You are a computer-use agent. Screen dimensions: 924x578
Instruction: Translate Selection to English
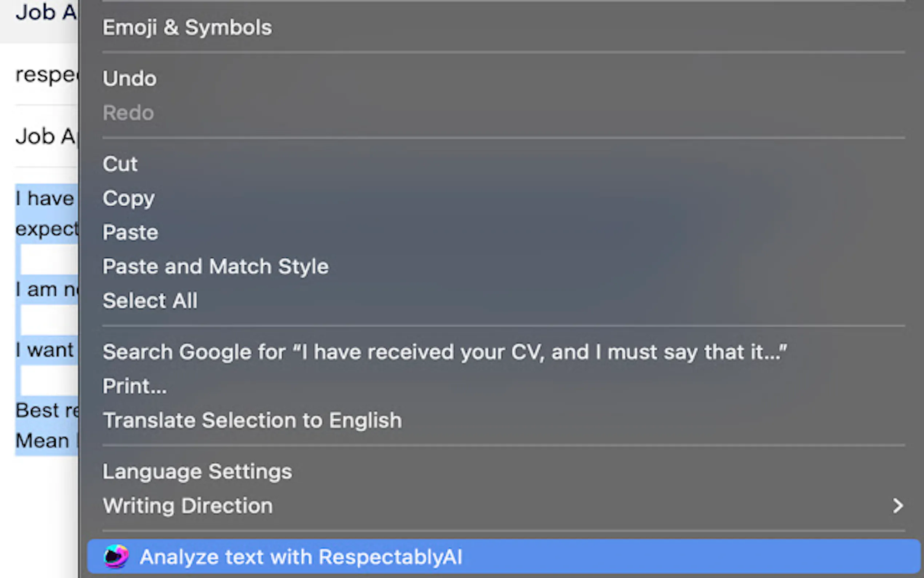tap(252, 420)
